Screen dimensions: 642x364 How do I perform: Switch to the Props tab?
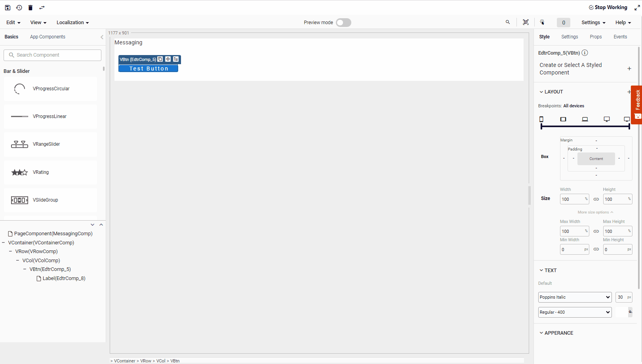pyautogui.click(x=596, y=37)
